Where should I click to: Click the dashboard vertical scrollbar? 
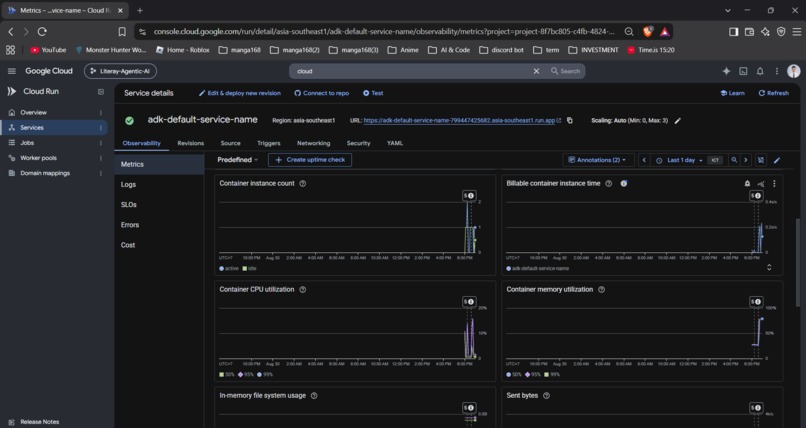pyautogui.click(x=798, y=263)
